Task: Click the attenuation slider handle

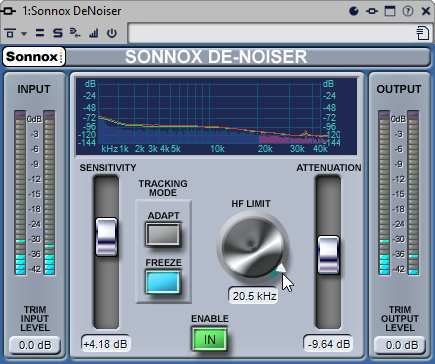Action: [328, 255]
